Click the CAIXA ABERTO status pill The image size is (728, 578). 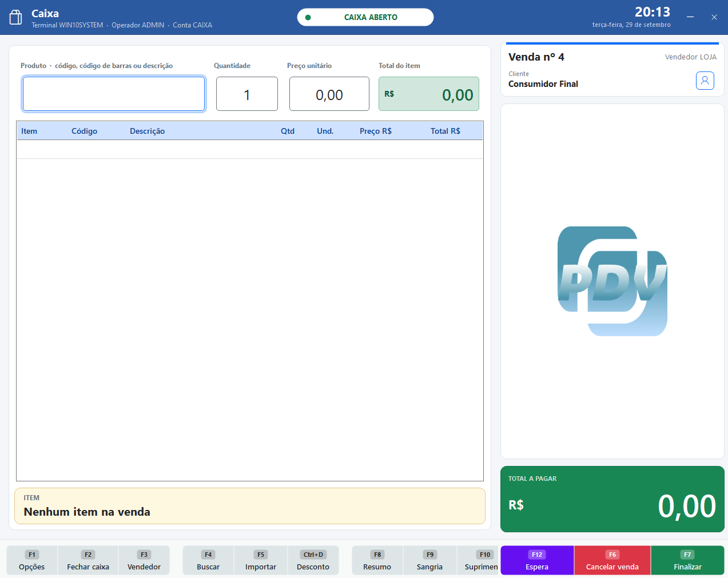click(365, 17)
